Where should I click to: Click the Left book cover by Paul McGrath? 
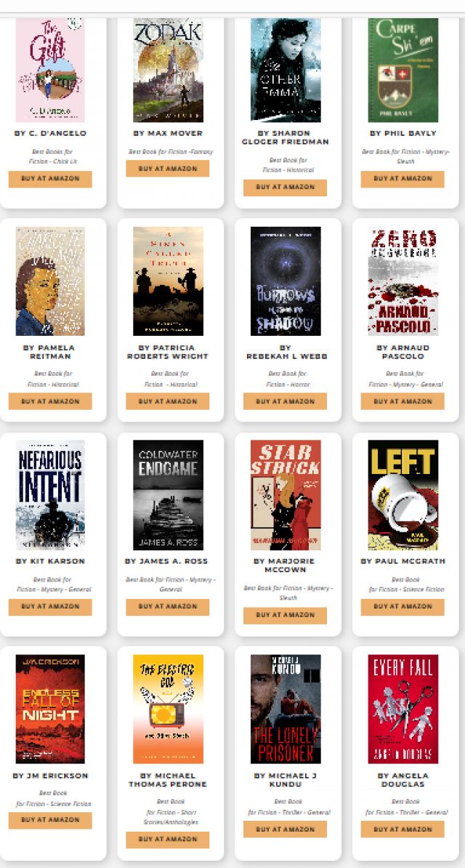(x=403, y=495)
